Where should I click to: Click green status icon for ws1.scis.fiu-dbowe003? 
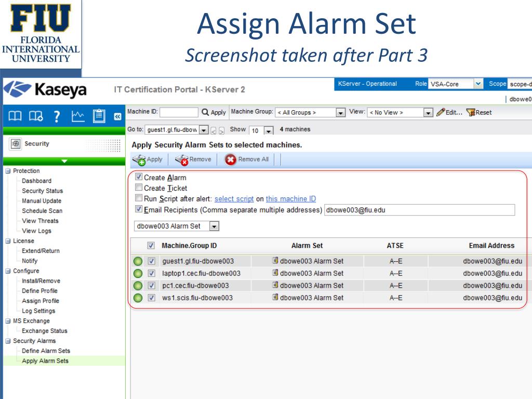pos(138,298)
